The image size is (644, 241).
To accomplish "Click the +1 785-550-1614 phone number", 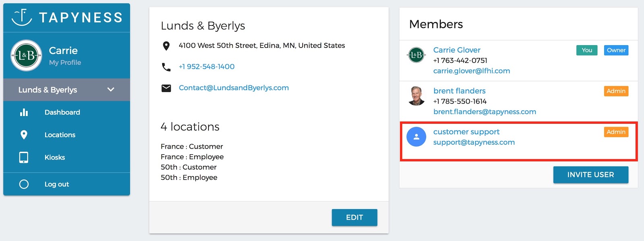I will pyautogui.click(x=460, y=101).
